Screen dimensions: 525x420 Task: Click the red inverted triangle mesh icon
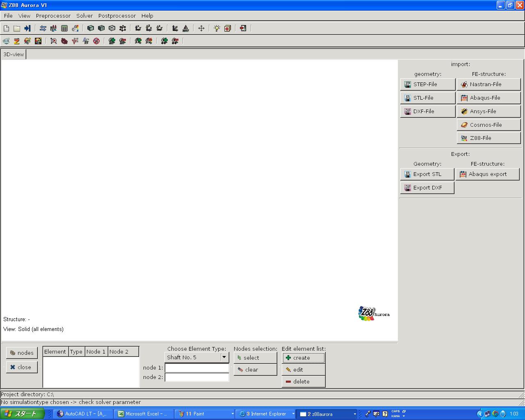point(75,41)
